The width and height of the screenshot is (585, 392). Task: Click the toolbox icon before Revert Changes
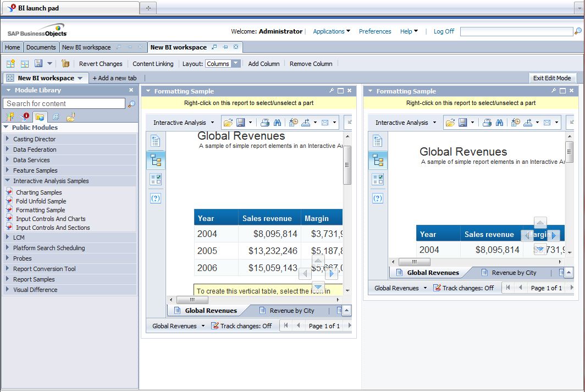click(65, 63)
